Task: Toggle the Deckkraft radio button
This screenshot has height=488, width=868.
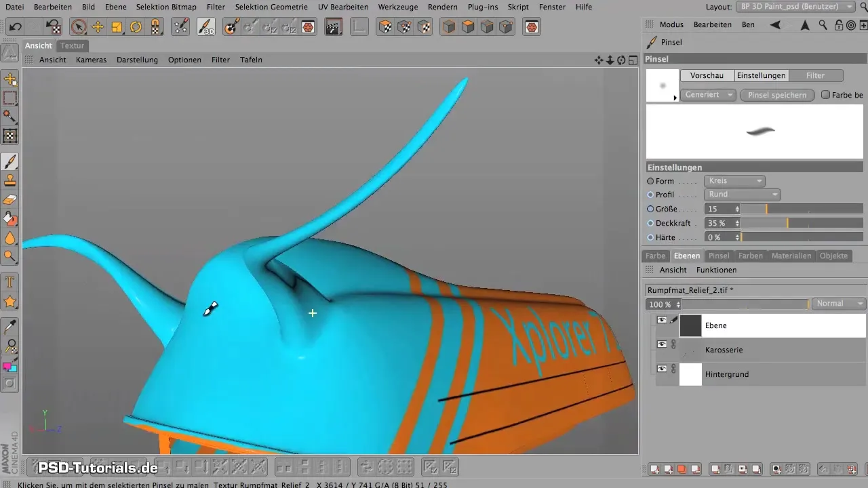Action: (x=651, y=224)
